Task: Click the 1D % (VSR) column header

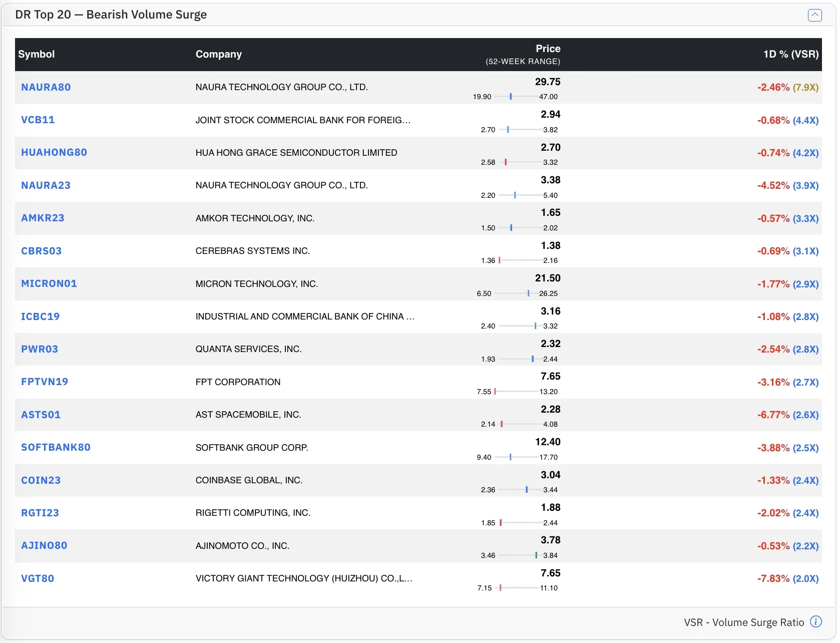Action: pos(791,54)
